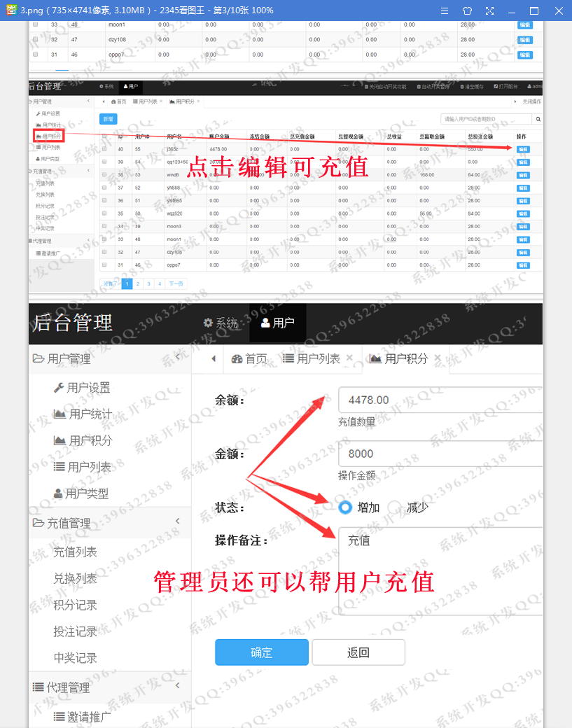This screenshot has width=572, height=728.
Task: Collapse 充值管理 group in small page sidebar
Action: (x=88, y=170)
